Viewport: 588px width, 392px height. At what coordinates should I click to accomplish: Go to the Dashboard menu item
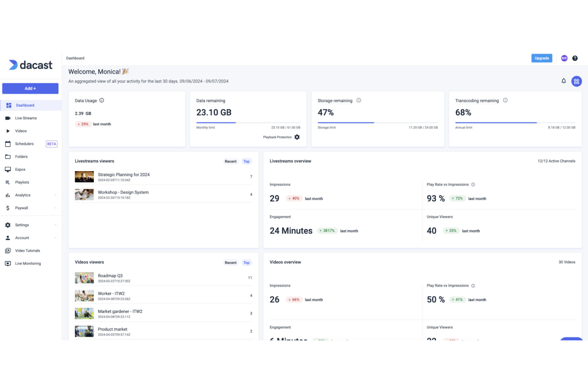[25, 105]
